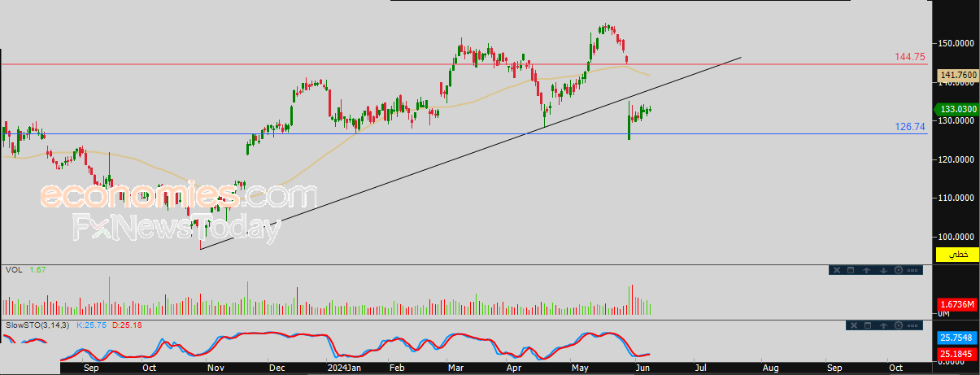Screen dimensions: 980x375
Task: Select the SlowSTO(3,14,3) indicator label
Action: pos(38,325)
